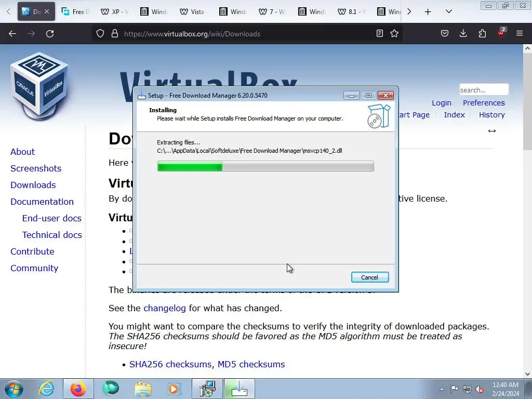This screenshot has height=399, width=532.
Task: Click the scrollbar up arrow
Action: coord(527,48)
